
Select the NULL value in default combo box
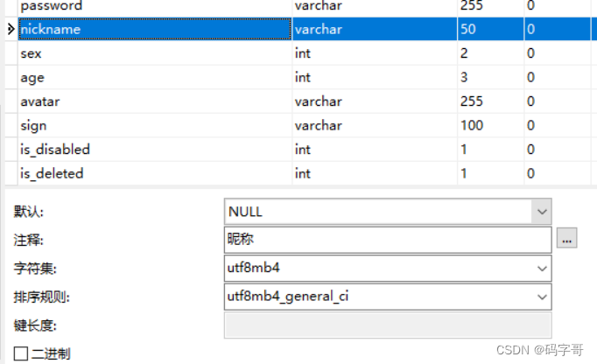tap(245, 212)
